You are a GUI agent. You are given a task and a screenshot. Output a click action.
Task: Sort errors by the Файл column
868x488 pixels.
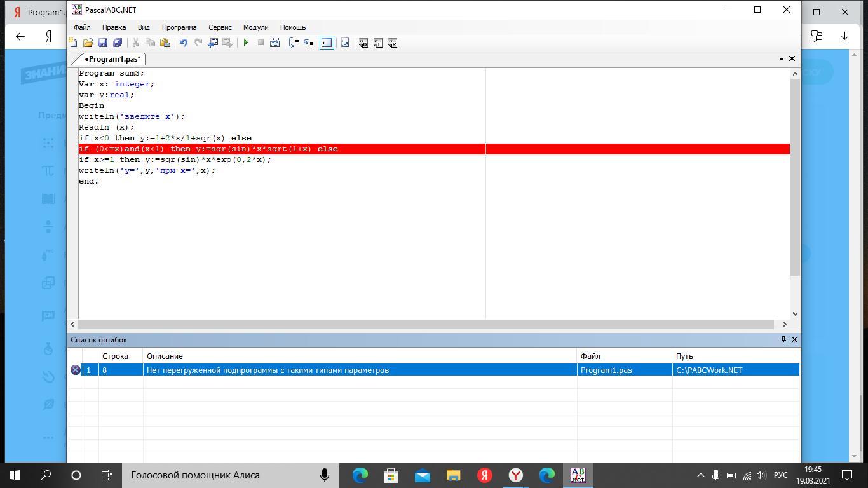[624, 356]
